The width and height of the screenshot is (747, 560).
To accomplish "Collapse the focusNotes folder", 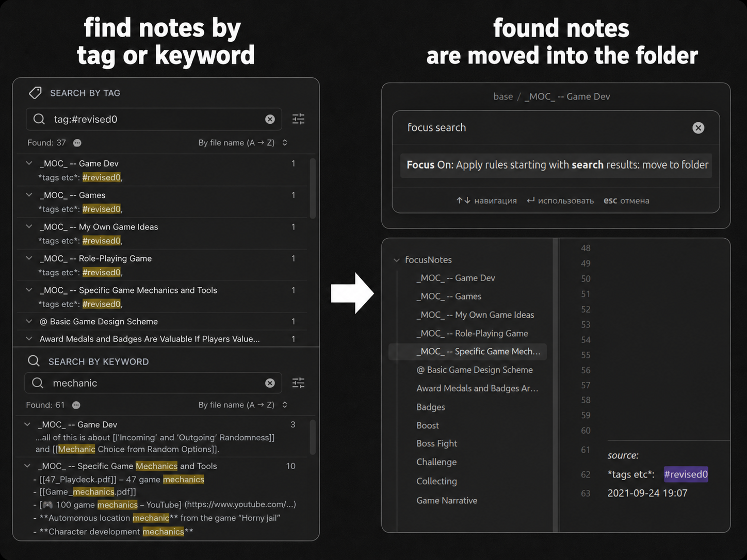I will pyautogui.click(x=397, y=260).
